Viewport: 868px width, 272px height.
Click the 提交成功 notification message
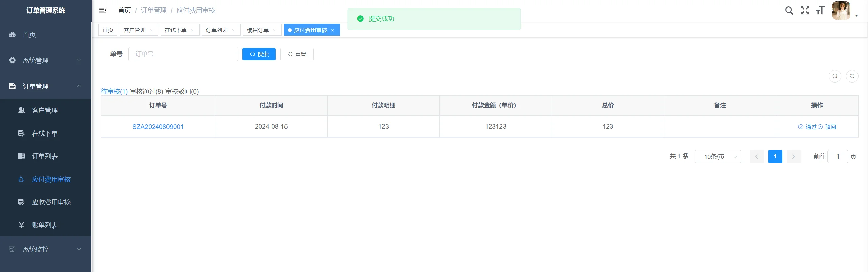pos(434,19)
